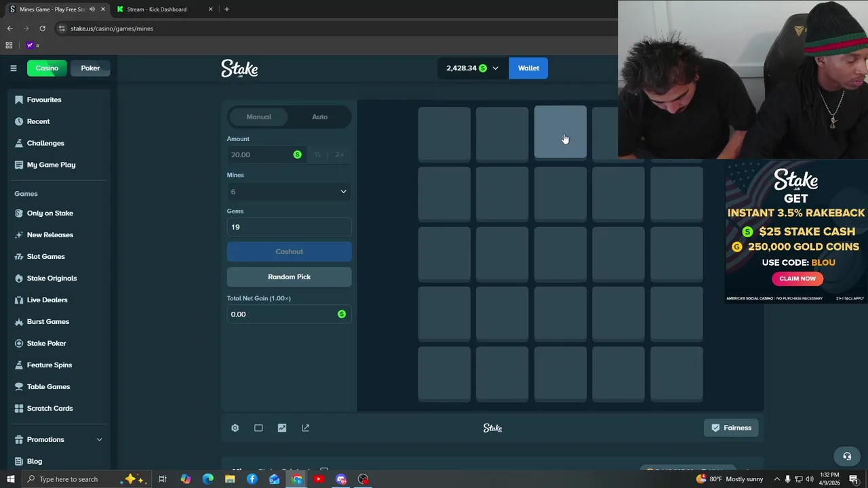Switch to Manual betting mode
This screenshot has width=868, height=488.
(x=259, y=117)
